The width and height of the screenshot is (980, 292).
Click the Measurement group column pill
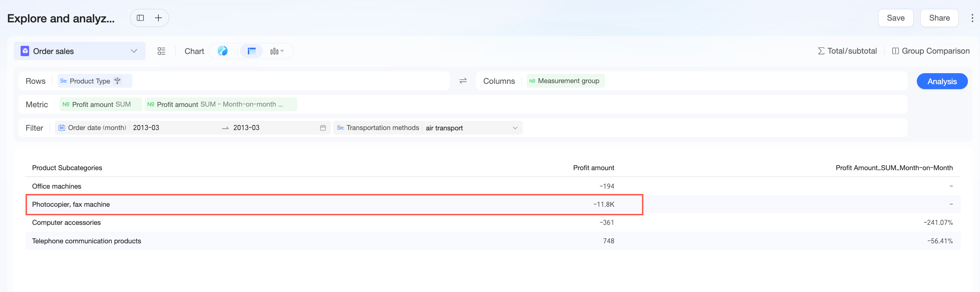565,81
